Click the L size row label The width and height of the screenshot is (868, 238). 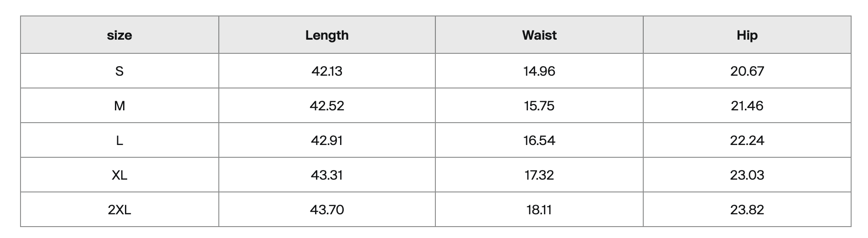coord(119,140)
